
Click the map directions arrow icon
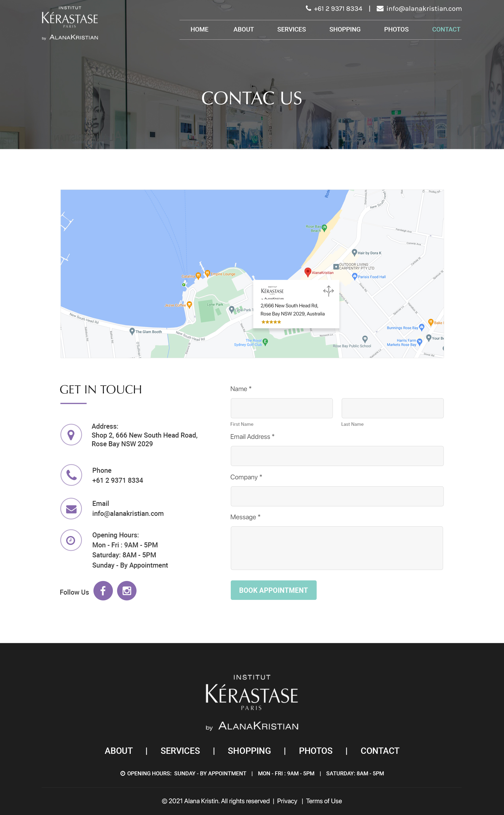(328, 291)
